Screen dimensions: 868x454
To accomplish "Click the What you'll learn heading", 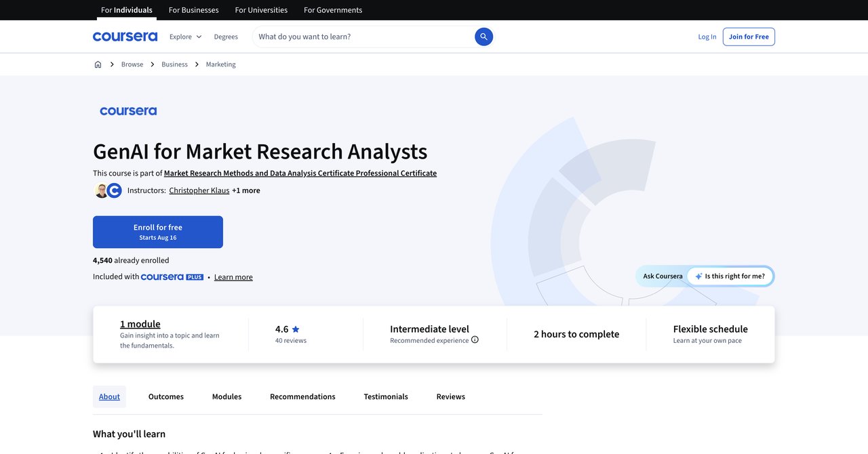I will point(129,434).
